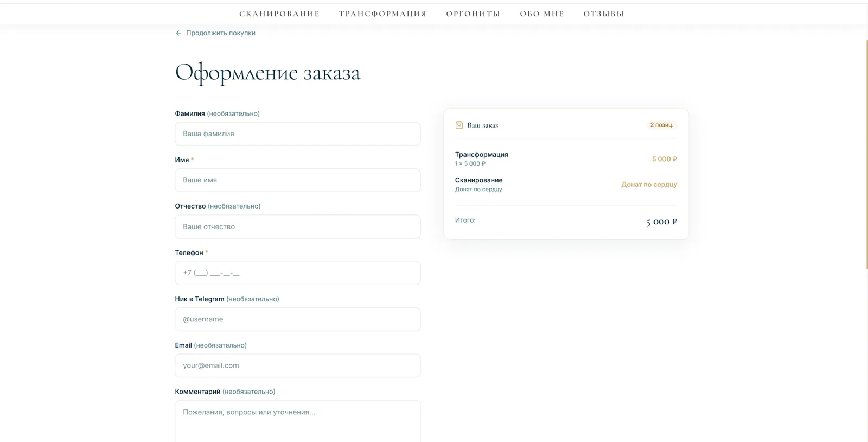The image size is (868, 442).
Task: Focus the Ник в Telegram field
Action: 297,319
